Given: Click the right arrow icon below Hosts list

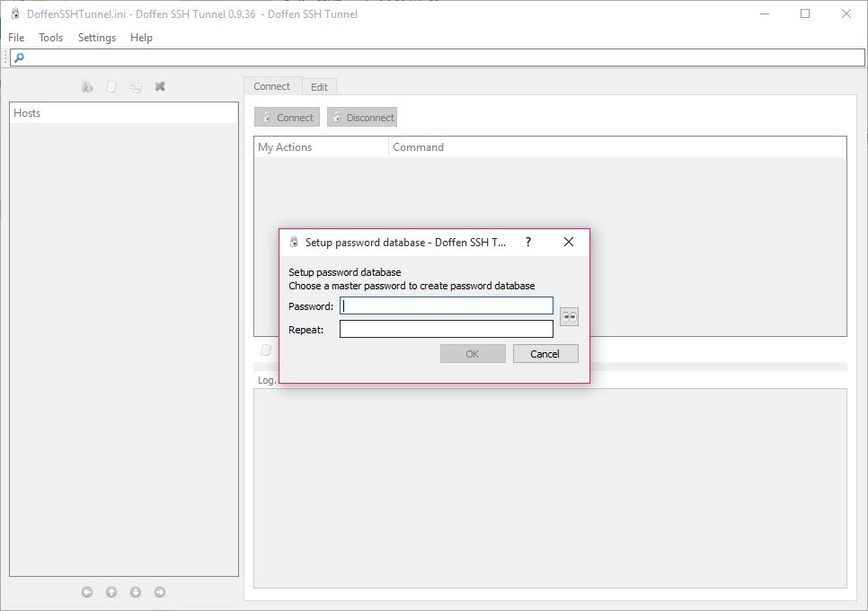Looking at the screenshot, I should point(160,592).
